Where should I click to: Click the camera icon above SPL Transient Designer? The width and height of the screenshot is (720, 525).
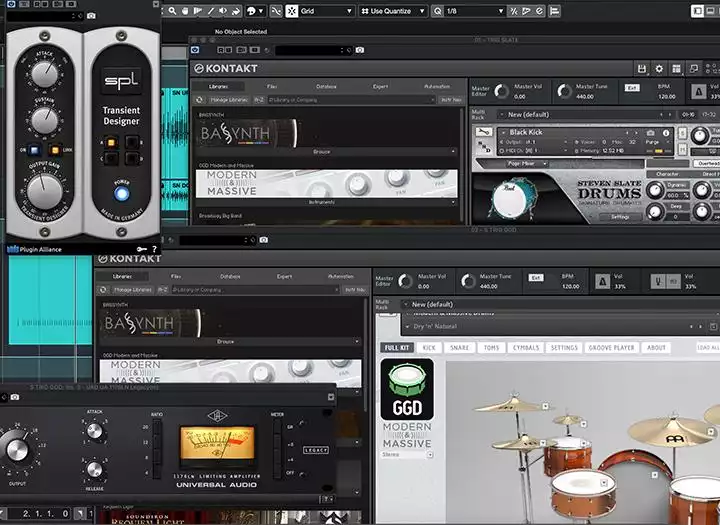coord(91,16)
